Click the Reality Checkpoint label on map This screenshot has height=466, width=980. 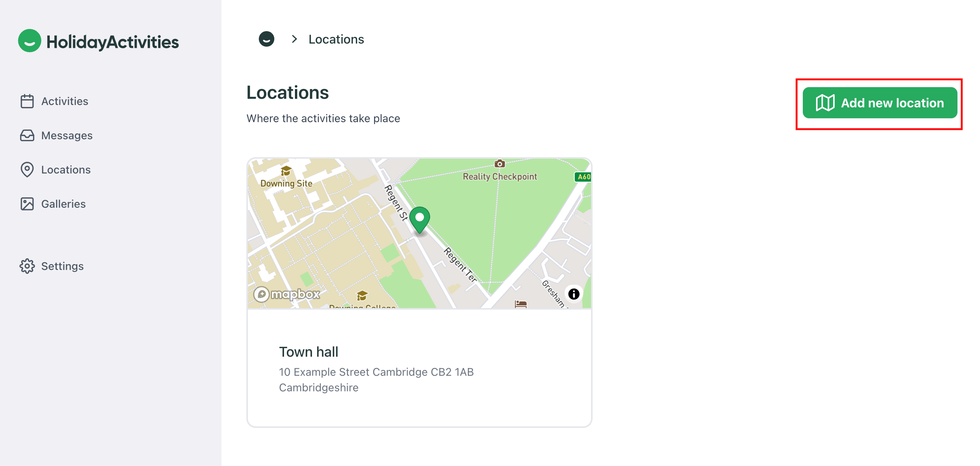[x=500, y=177]
